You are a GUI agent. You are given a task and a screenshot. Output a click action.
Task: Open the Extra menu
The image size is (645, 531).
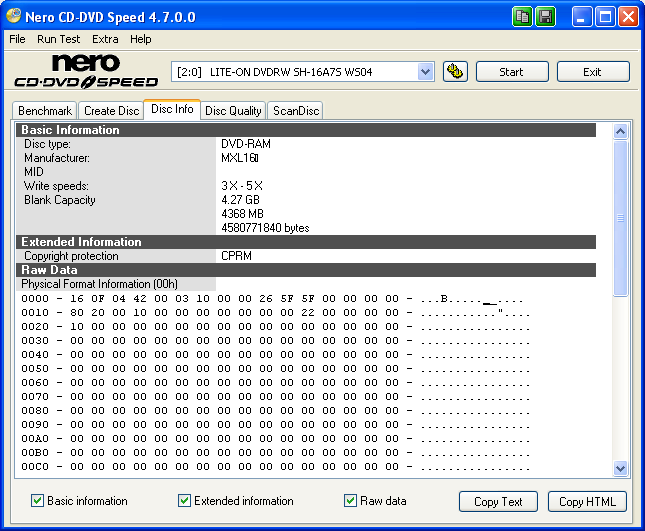(x=105, y=39)
